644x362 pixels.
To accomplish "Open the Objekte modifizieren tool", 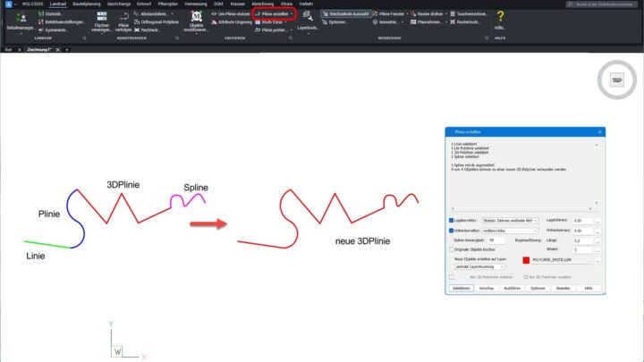I will [196, 21].
